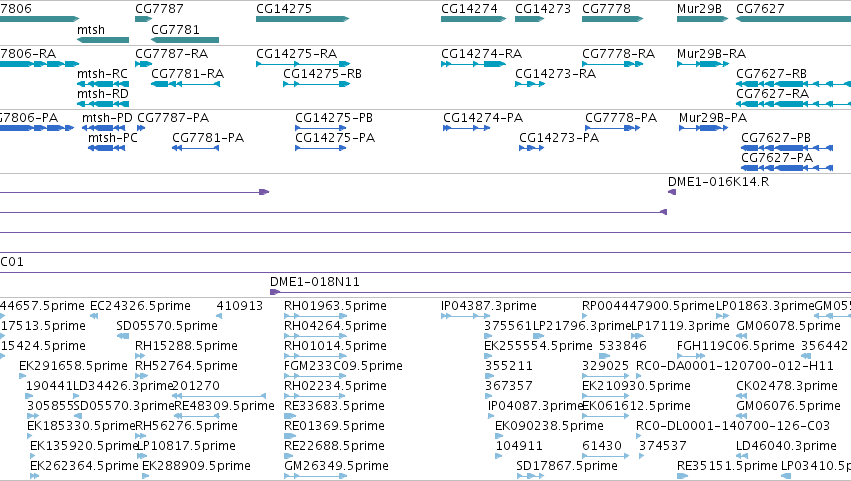Open EST label RP004447900.5prime
The height and width of the screenshot is (481, 851).
tap(649, 306)
